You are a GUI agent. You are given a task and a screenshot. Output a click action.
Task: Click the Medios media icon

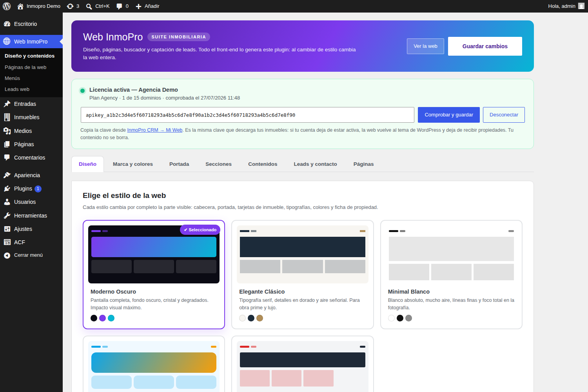pos(7,131)
